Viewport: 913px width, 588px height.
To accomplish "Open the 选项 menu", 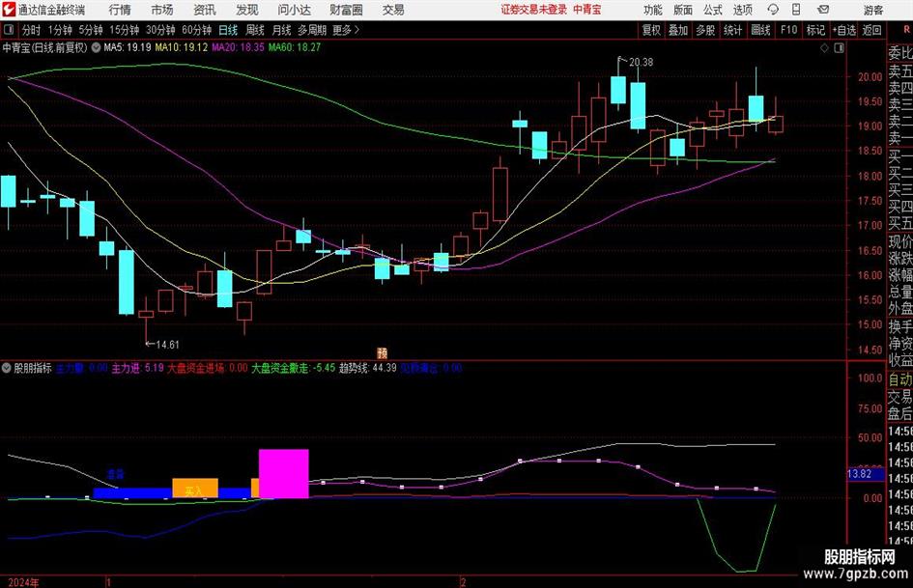I will [x=742, y=10].
